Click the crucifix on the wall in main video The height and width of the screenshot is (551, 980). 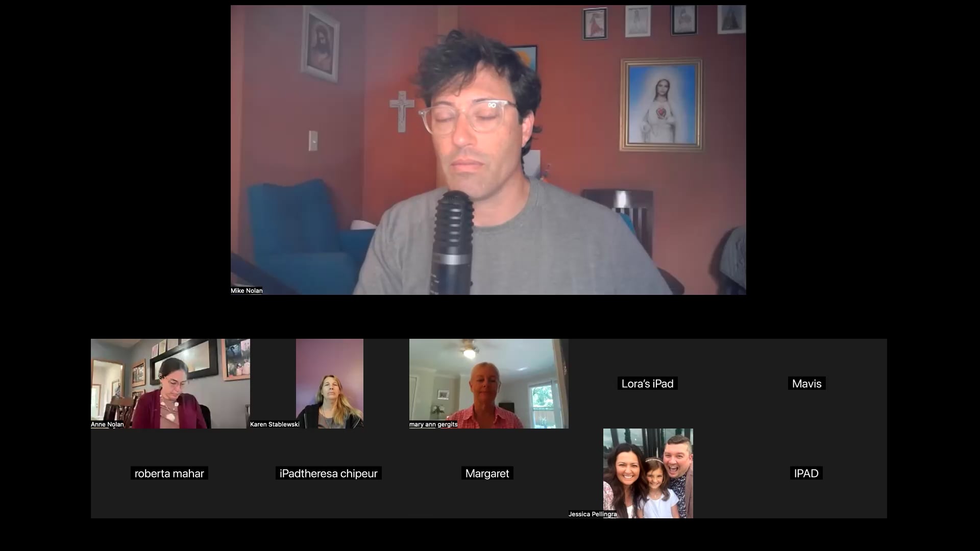pyautogui.click(x=402, y=111)
